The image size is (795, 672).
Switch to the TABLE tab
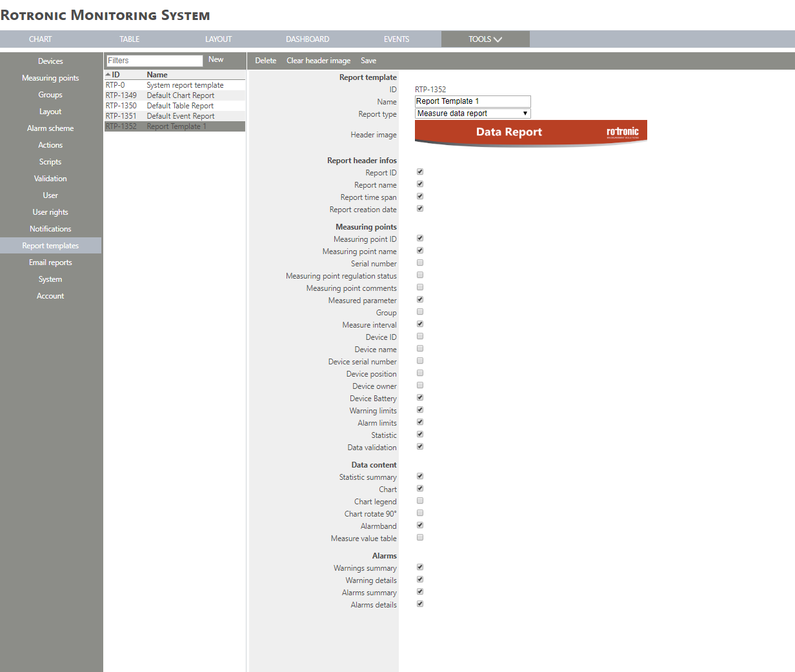click(129, 39)
